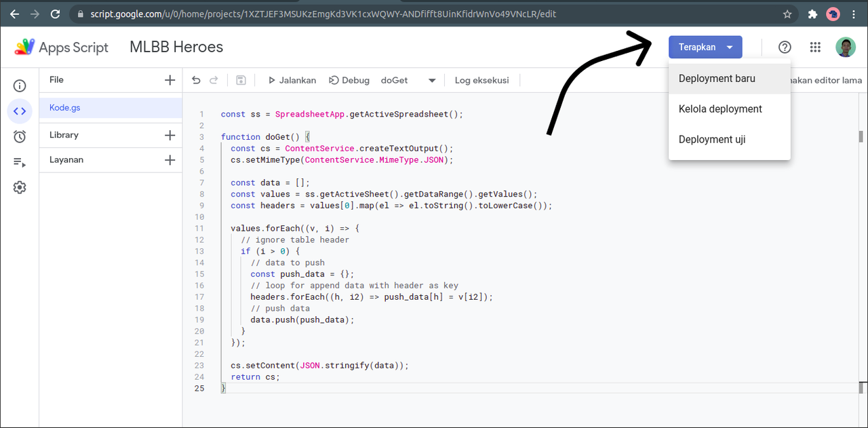Add a library with plus icon
The height and width of the screenshot is (428, 868).
coord(170,135)
